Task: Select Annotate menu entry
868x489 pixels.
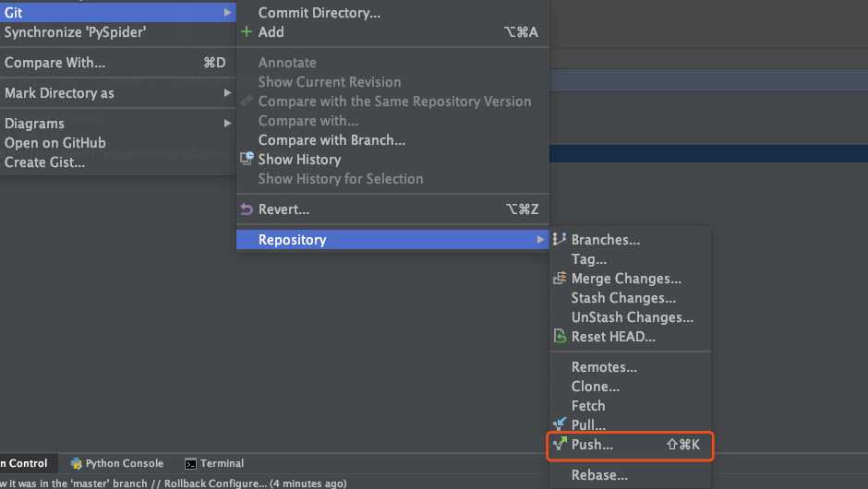Action: pos(287,63)
